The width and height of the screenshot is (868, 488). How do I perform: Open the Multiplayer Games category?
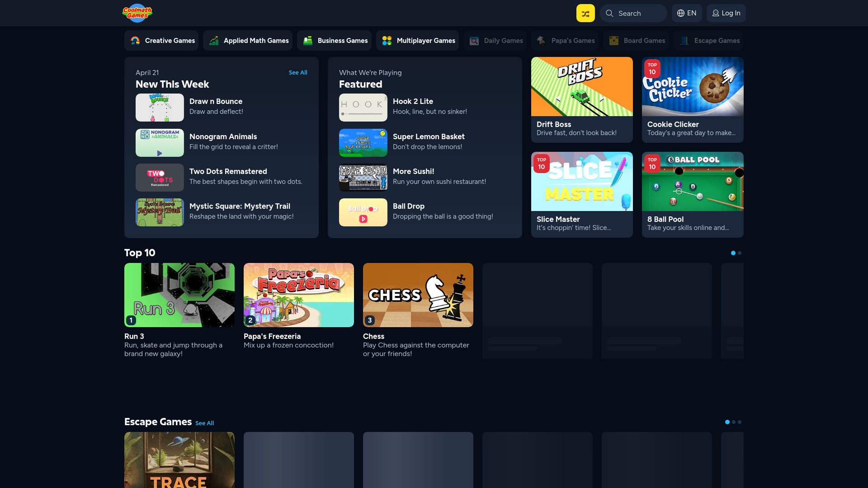pos(417,41)
